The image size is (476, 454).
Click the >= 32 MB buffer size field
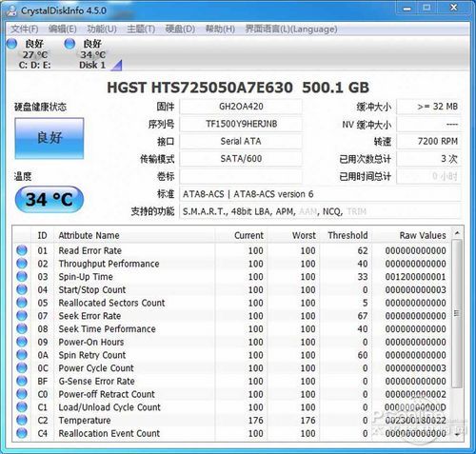point(428,107)
